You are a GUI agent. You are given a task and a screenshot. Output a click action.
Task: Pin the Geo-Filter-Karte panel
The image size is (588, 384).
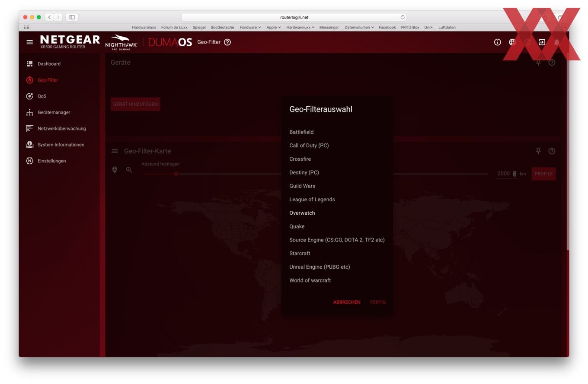tap(538, 151)
